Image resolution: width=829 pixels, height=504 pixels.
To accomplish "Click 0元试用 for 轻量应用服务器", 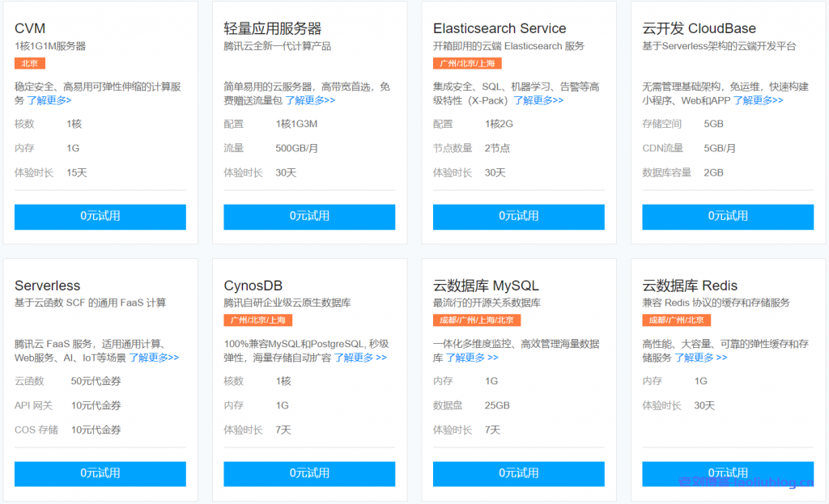I will 308,217.
